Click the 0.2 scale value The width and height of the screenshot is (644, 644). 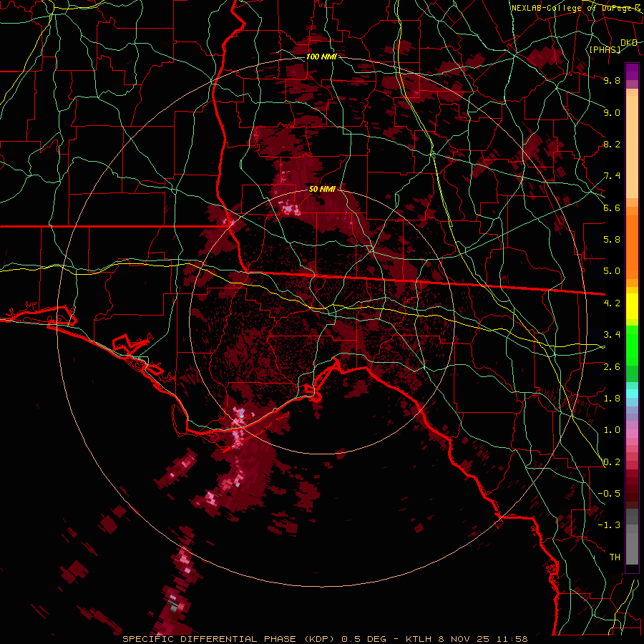point(612,462)
